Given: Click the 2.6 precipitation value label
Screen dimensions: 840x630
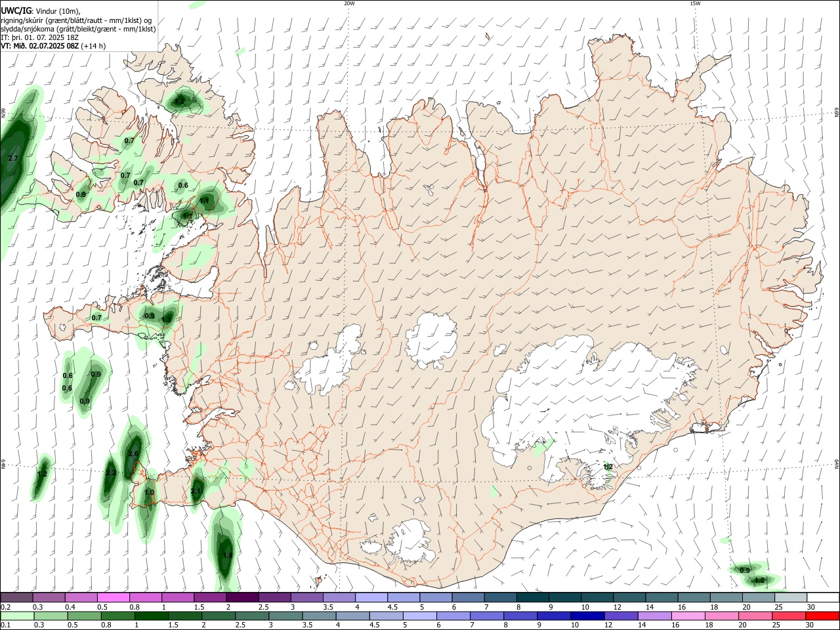Looking at the screenshot, I should (133, 454).
